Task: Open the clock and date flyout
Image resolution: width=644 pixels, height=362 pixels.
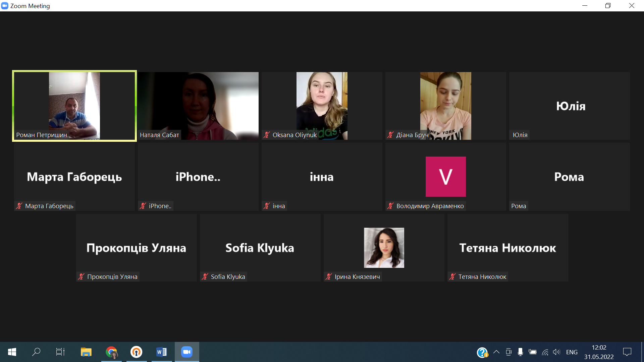Action: point(599,352)
